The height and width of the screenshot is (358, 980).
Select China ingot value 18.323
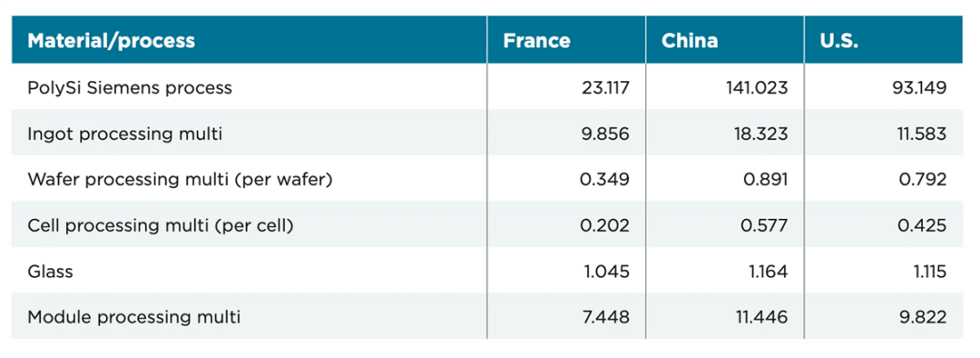point(760,134)
